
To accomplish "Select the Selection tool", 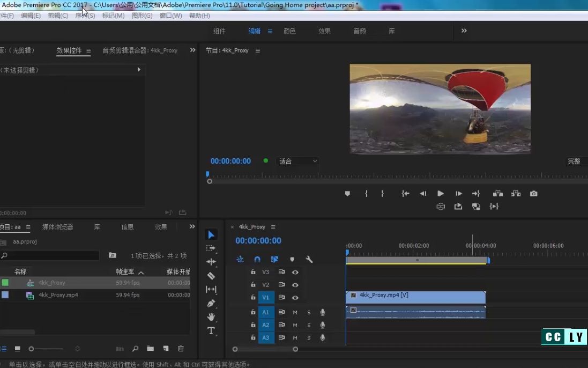I will [x=211, y=234].
